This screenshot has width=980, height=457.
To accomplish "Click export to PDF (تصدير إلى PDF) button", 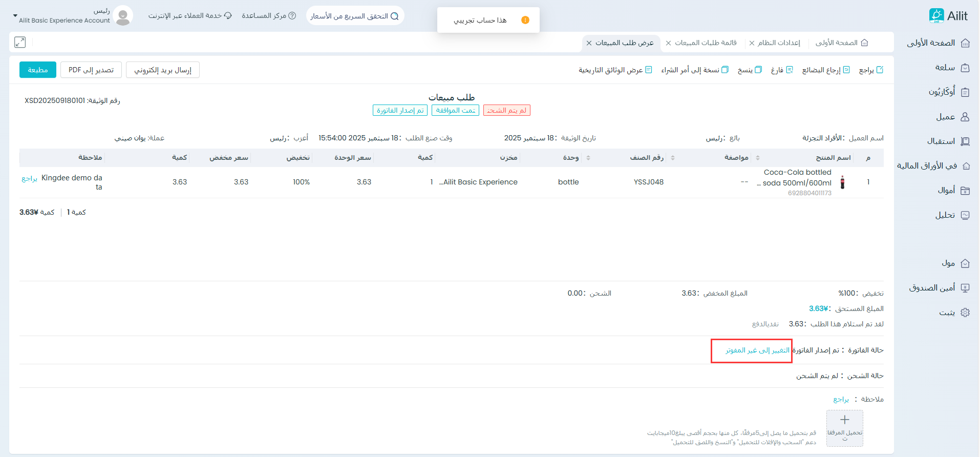I will (91, 70).
